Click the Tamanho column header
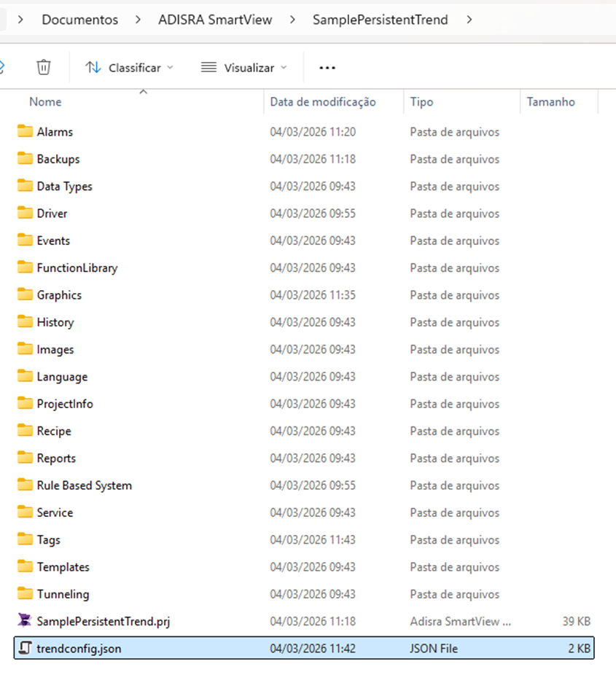This screenshot has width=616, height=675. (x=550, y=102)
